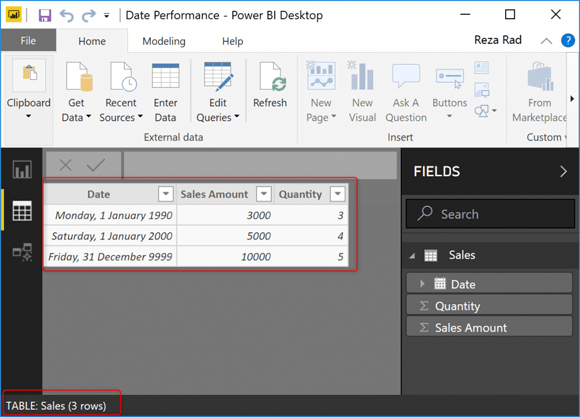Click the 3000 sales amount cell
Screen dimensions: 580x417
pos(226,215)
